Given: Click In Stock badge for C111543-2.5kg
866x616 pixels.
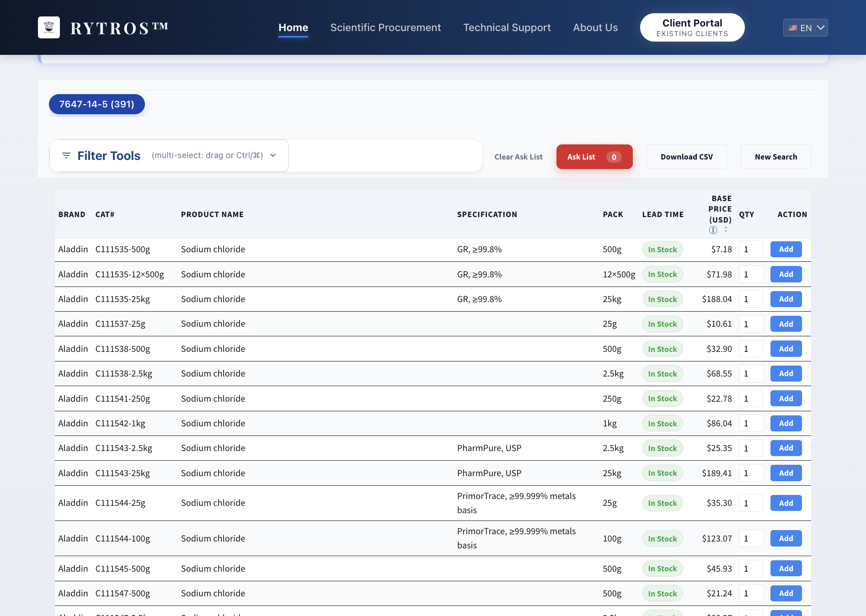Looking at the screenshot, I should coord(662,448).
